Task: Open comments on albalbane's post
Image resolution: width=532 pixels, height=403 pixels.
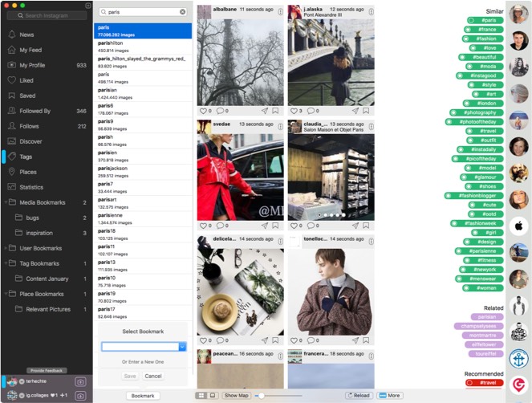Action: [220, 111]
